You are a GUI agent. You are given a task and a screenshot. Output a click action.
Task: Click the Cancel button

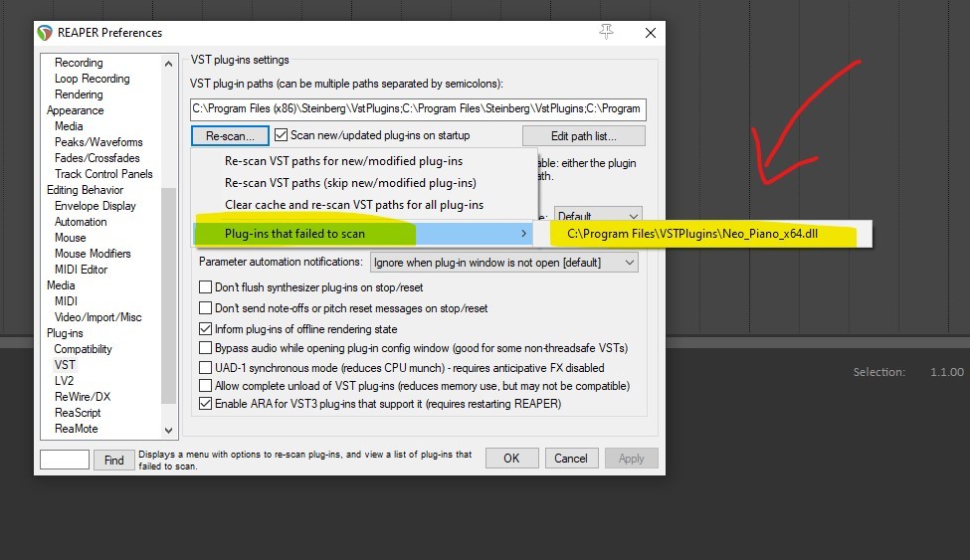click(570, 458)
